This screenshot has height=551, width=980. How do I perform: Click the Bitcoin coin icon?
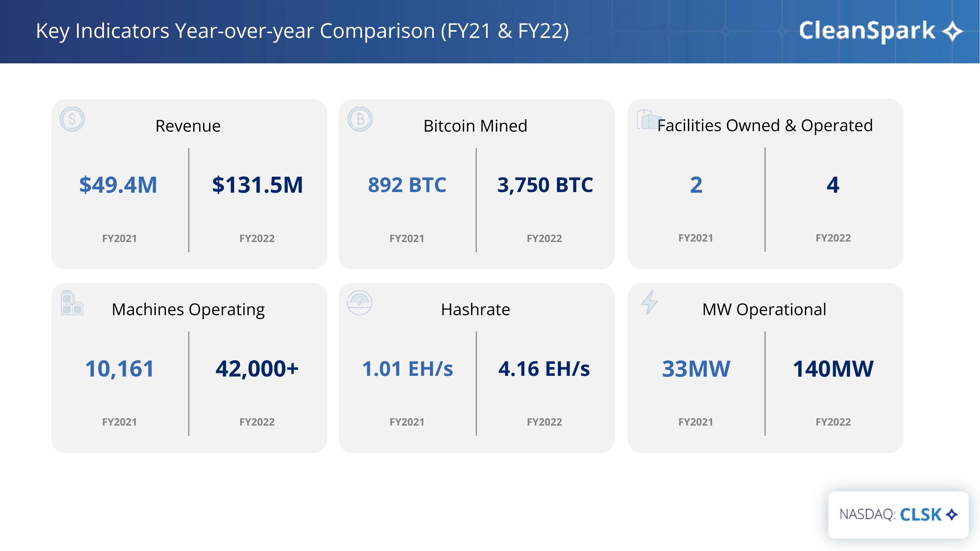click(360, 120)
